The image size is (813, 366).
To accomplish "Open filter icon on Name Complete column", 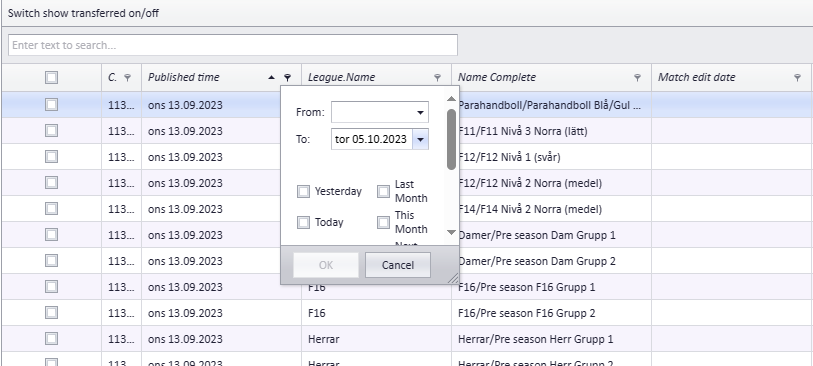I will (x=637, y=78).
